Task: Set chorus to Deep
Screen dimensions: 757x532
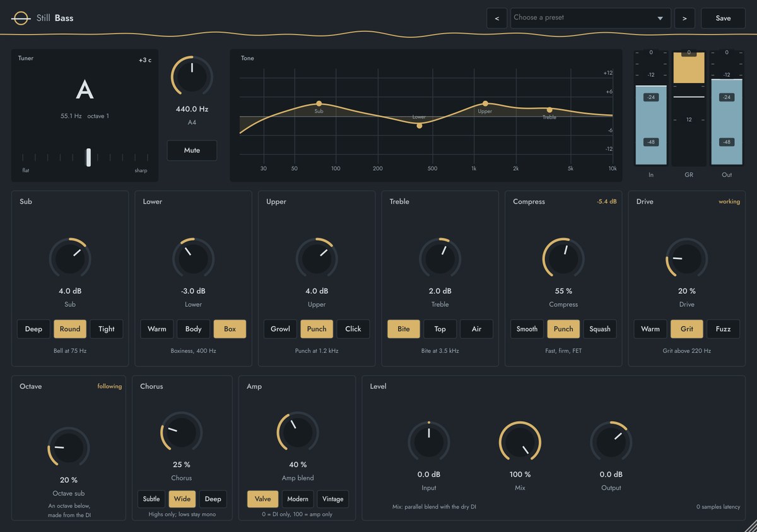Action: [x=213, y=499]
